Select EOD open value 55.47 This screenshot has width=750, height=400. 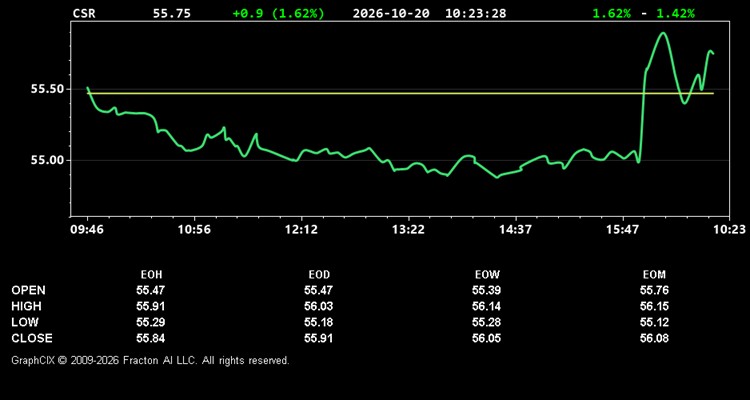pos(319,290)
